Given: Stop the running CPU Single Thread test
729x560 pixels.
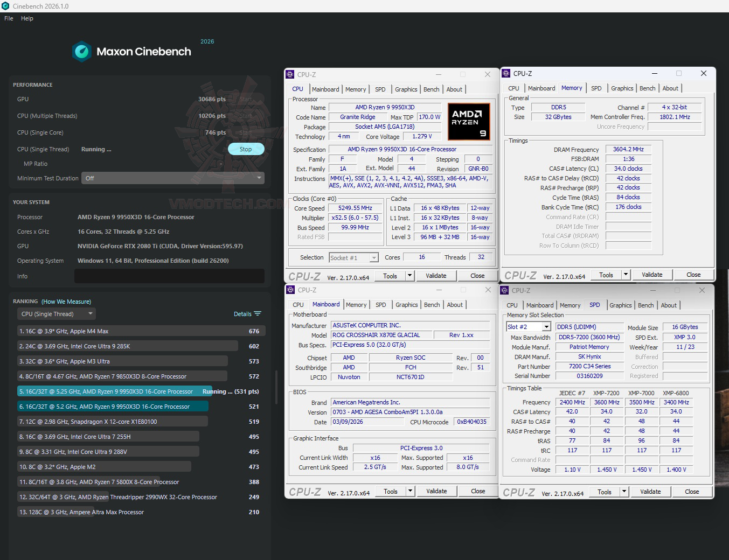Looking at the screenshot, I should (x=246, y=149).
